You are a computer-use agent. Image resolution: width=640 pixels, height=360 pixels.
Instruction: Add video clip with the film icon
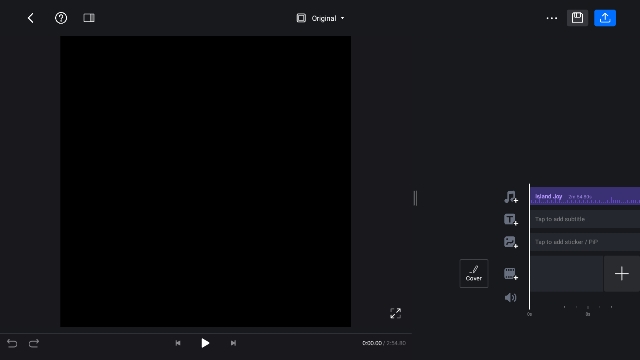[511, 274]
